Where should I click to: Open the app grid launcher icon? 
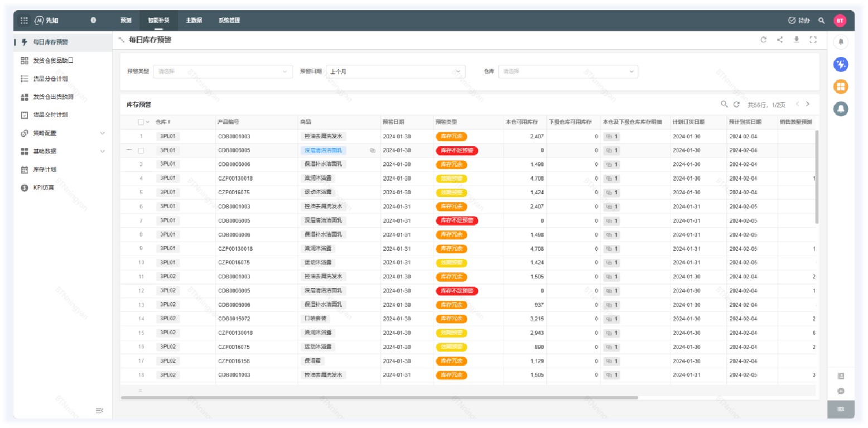click(x=24, y=21)
